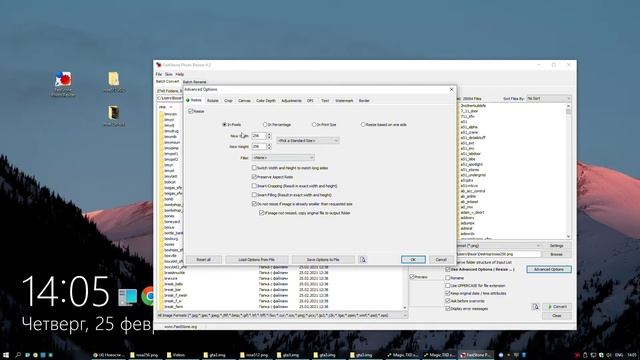The image size is (640, 360).
Task: Switch to the Canvas tab
Action: [244, 100]
